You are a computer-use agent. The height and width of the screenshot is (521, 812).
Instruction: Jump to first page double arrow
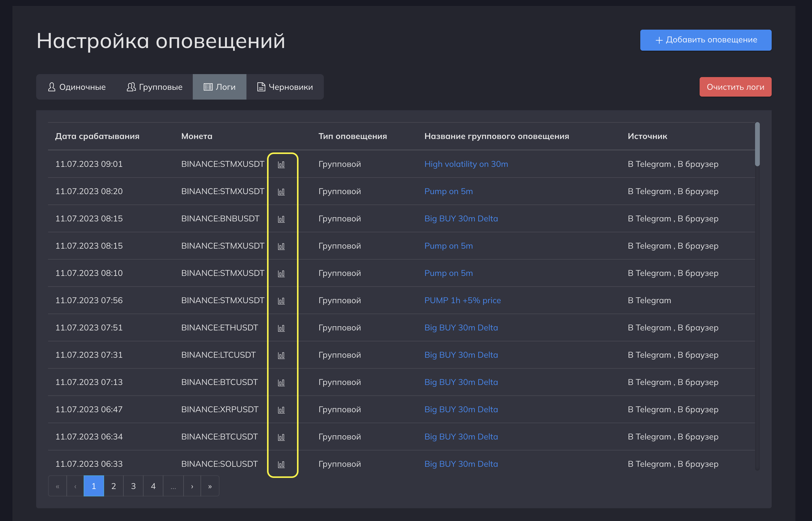click(x=58, y=486)
